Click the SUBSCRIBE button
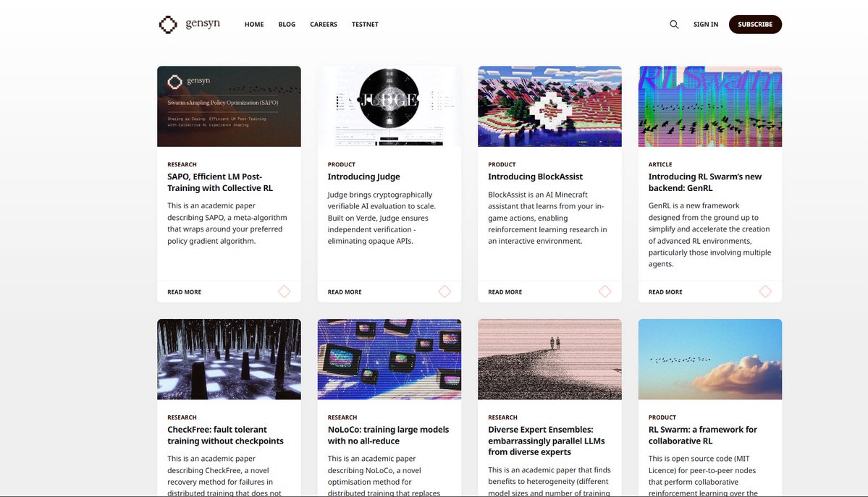 pos(755,25)
